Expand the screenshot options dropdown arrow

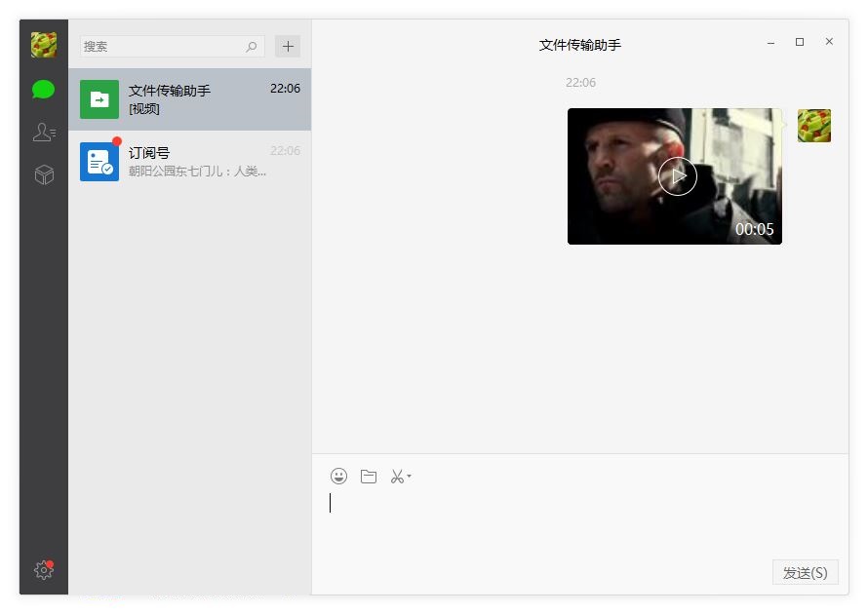tap(409, 476)
